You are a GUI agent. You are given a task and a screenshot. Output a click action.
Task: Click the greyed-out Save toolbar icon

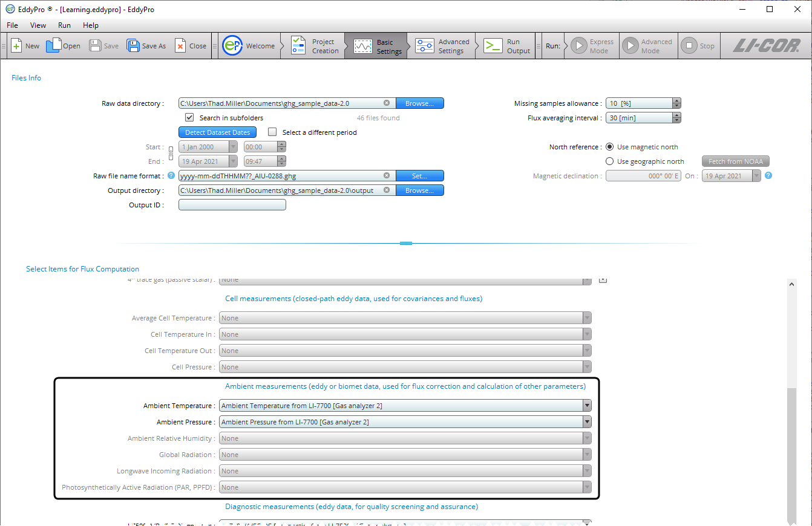coord(95,46)
